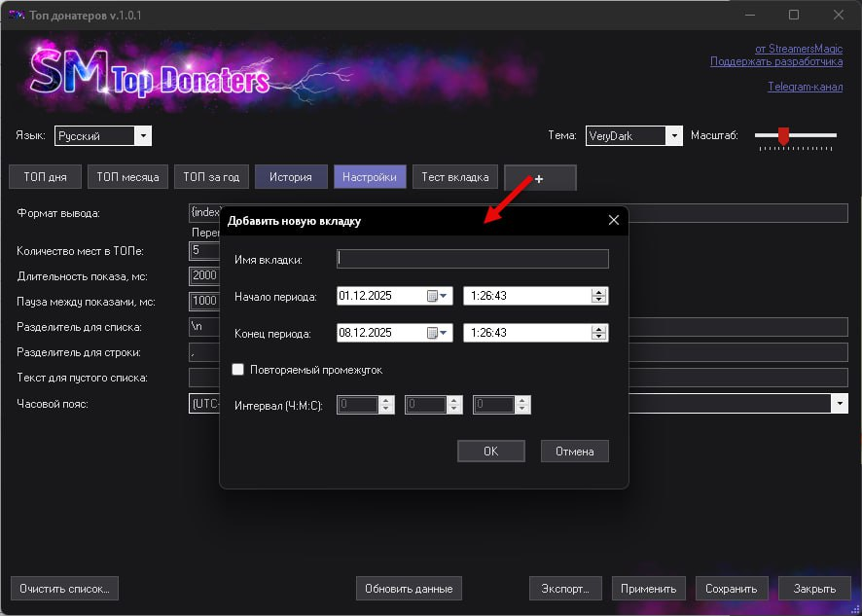The image size is (862, 616).
Task: Open the Telegram-канал link
Action: pos(805,87)
